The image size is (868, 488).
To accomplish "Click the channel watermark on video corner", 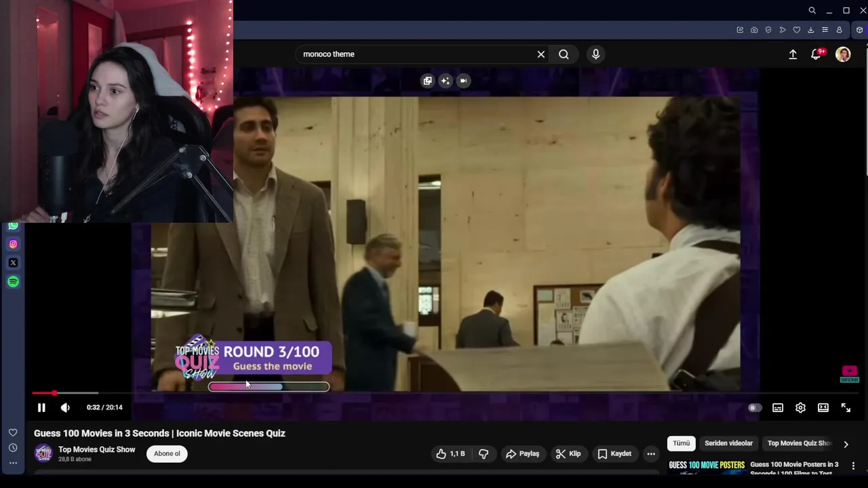I will click(850, 374).
